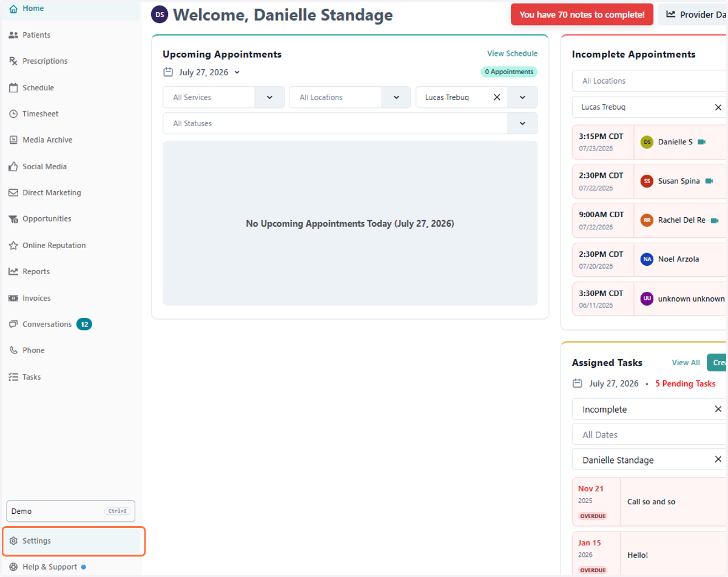Image resolution: width=728 pixels, height=577 pixels.
Task: Click the Home house icon in sidebar
Action: (x=13, y=8)
